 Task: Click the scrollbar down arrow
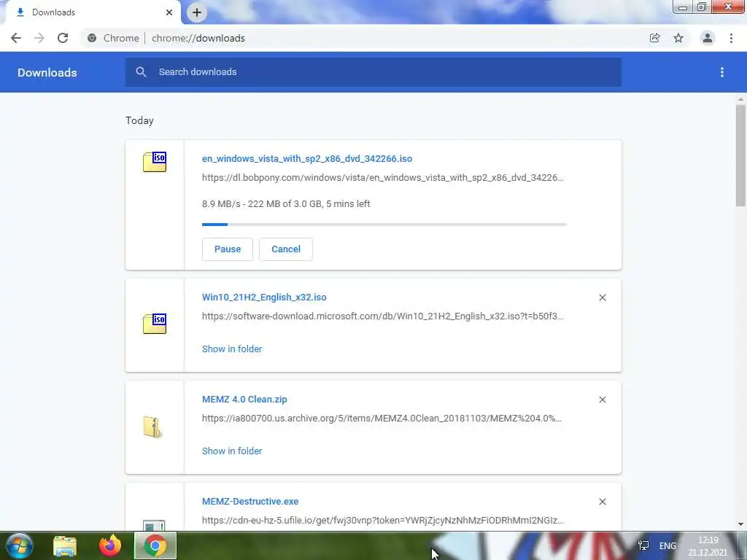[740, 524]
